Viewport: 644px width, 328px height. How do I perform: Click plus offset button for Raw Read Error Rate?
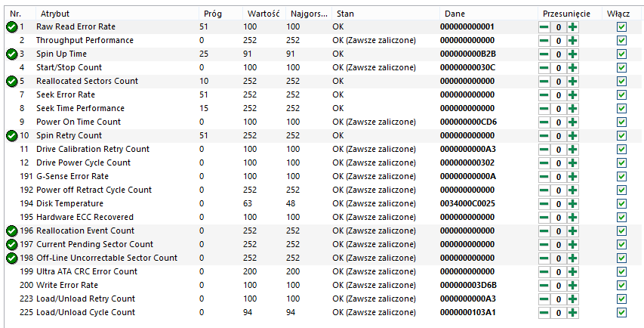tap(572, 27)
